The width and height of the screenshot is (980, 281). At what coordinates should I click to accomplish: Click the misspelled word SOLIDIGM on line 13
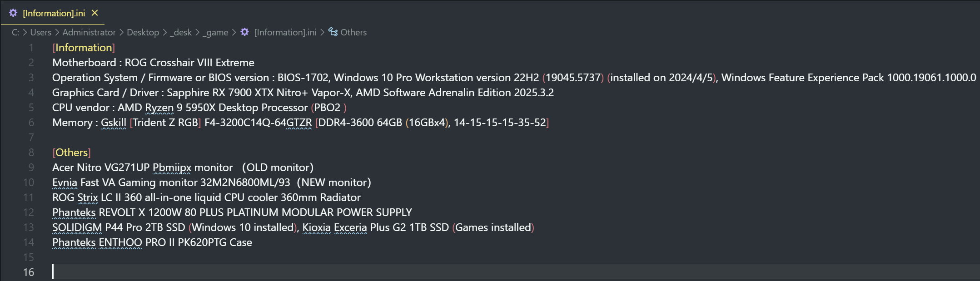click(77, 227)
